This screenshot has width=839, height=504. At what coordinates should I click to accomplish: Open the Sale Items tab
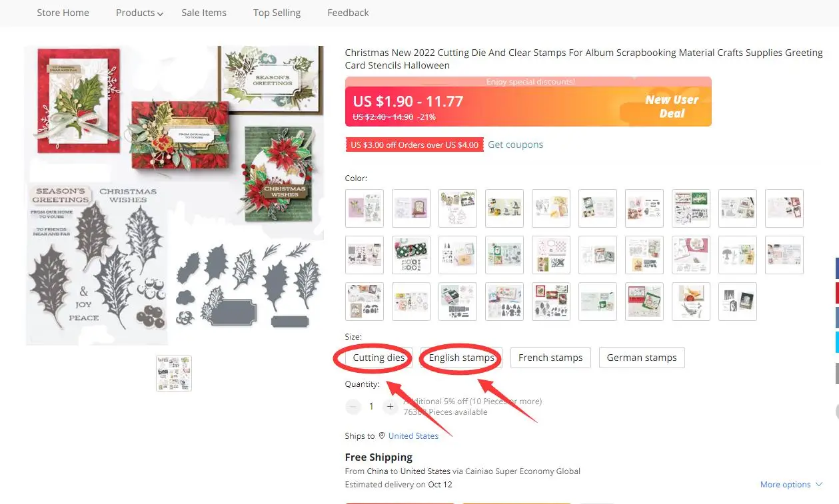[x=204, y=13]
